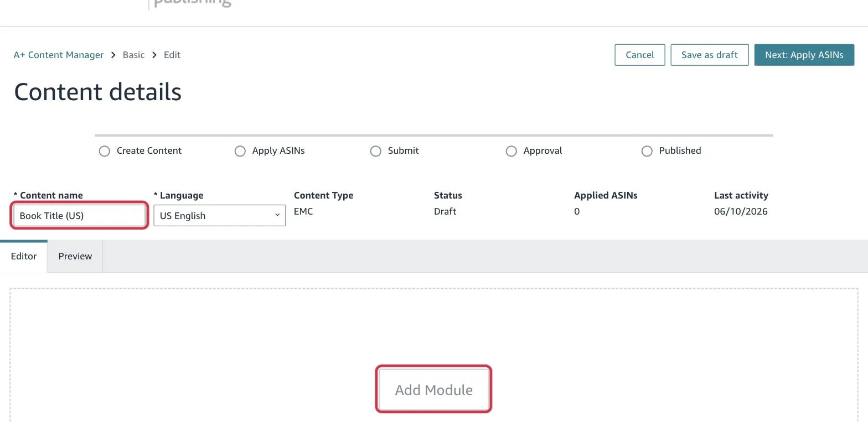The image size is (868, 422).
Task: Click the Applied ASINs count of 0
Action: 577,211
